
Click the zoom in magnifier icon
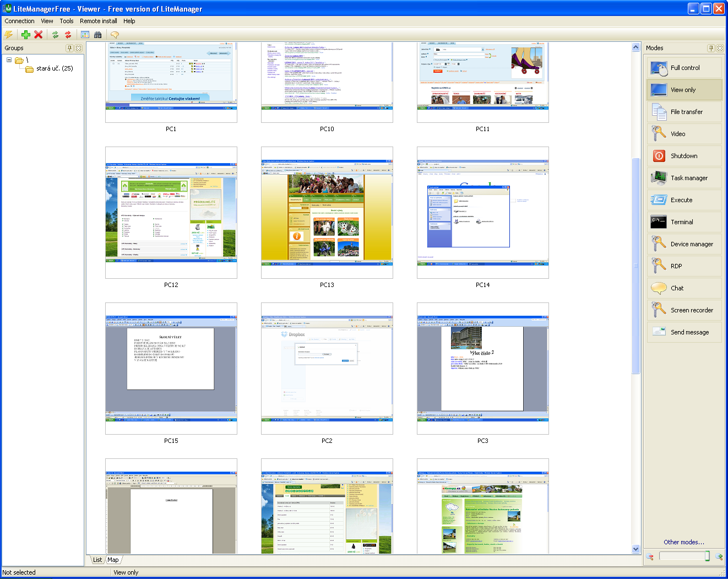pos(719,557)
